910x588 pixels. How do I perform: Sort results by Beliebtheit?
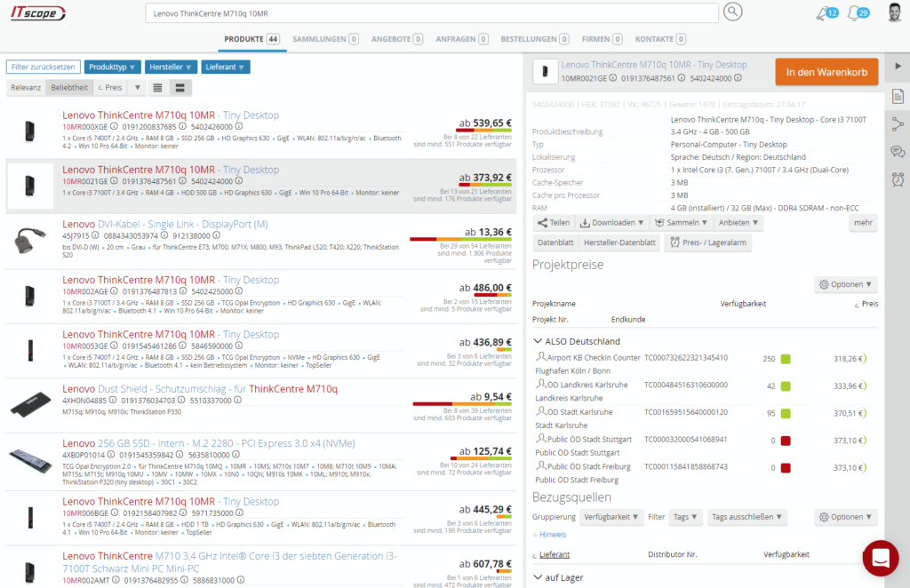[x=69, y=88]
